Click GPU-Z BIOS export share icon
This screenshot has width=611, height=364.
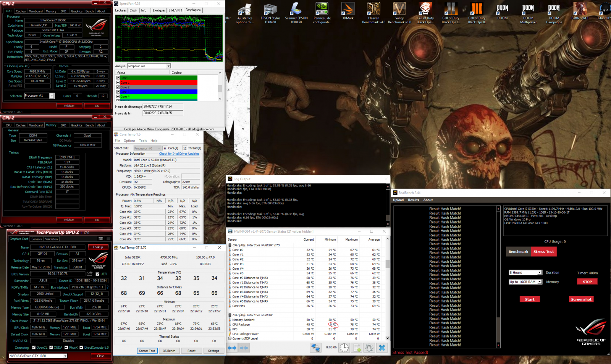(89, 273)
